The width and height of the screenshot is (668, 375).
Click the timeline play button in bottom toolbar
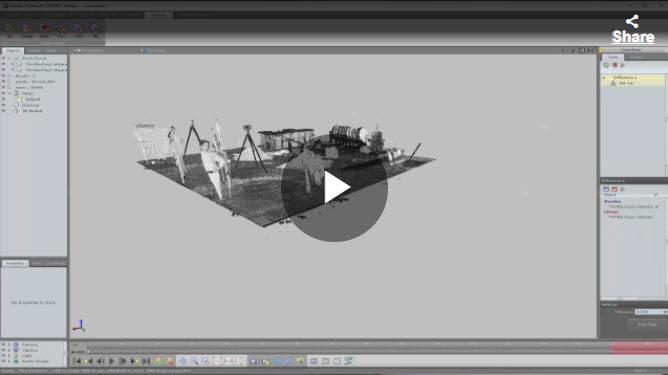point(112,361)
